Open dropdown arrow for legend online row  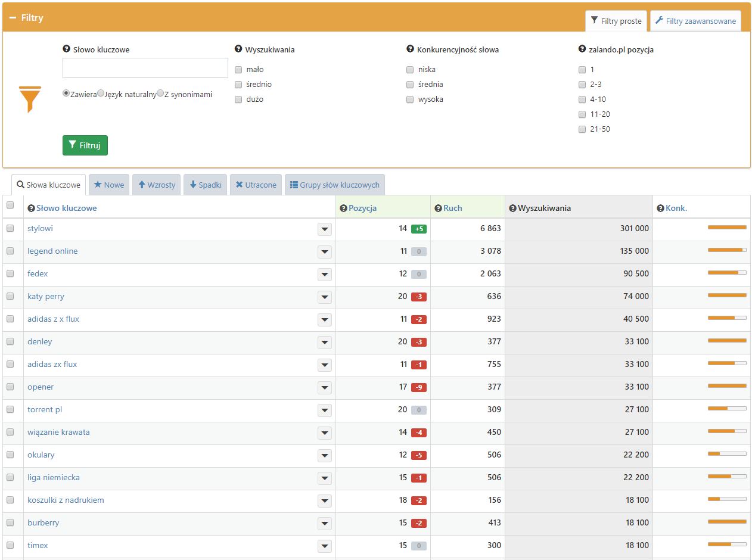pos(325,252)
